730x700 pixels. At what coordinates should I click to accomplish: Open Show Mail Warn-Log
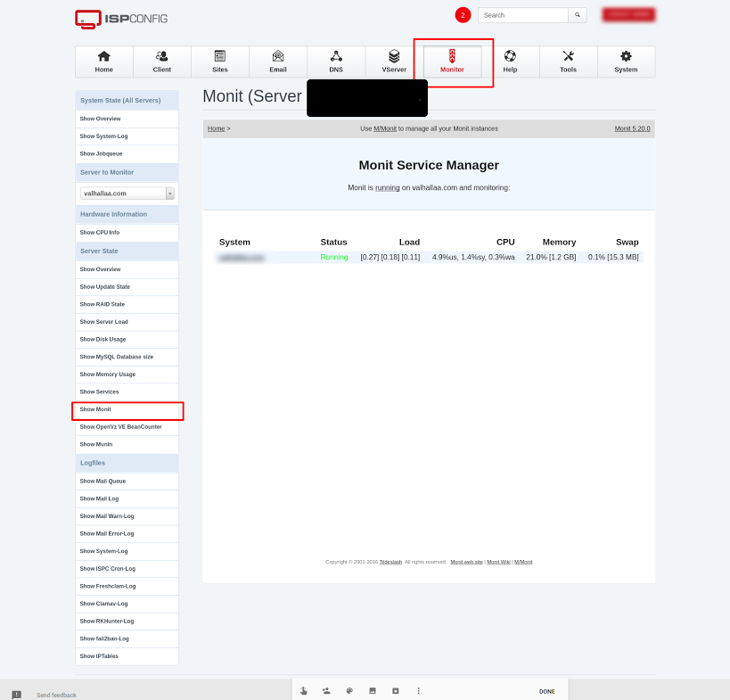click(x=127, y=516)
